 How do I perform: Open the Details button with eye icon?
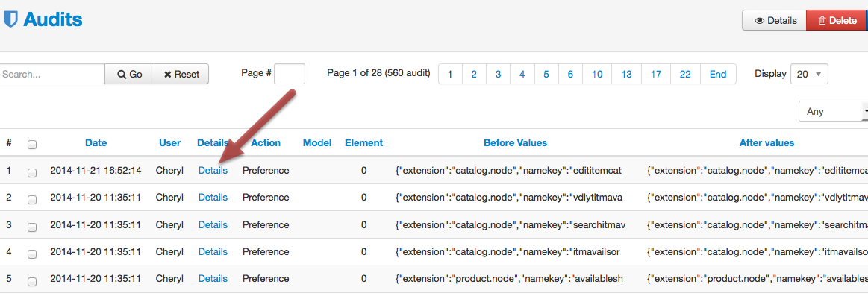click(x=774, y=20)
